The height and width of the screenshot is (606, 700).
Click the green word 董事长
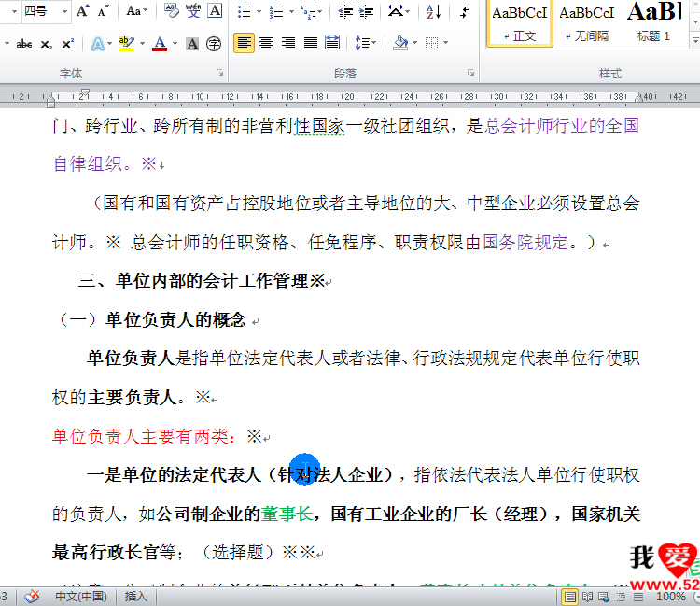coord(287,514)
